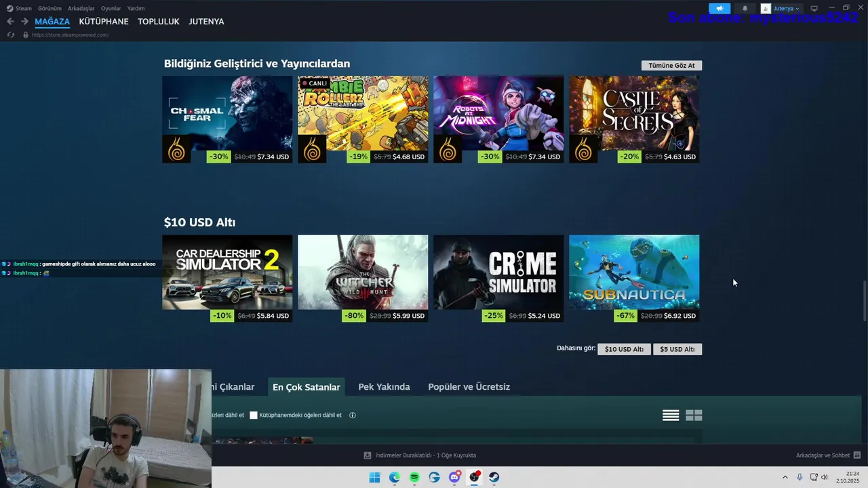Go to the KÜTÜPHANE section
868x488 pixels.
(104, 22)
